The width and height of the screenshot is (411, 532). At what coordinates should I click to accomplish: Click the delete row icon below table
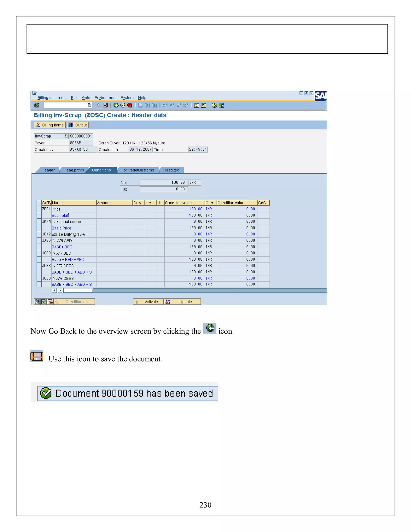pos(50,302)
